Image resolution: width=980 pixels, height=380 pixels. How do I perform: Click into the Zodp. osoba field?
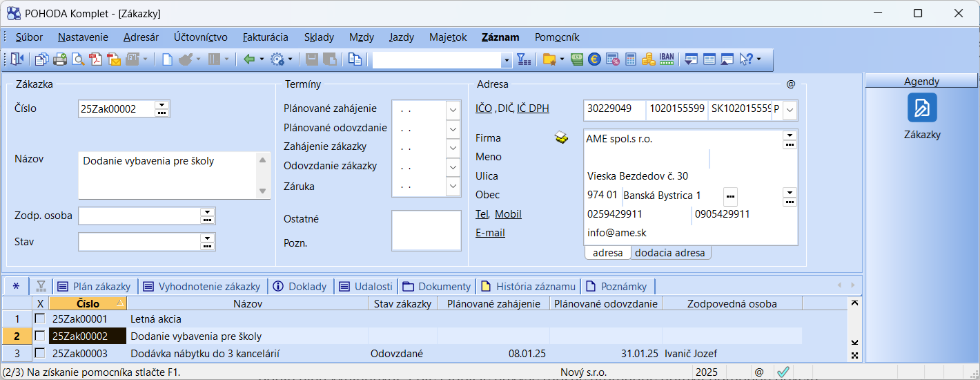pyautogui.click(x=139, y=216)
